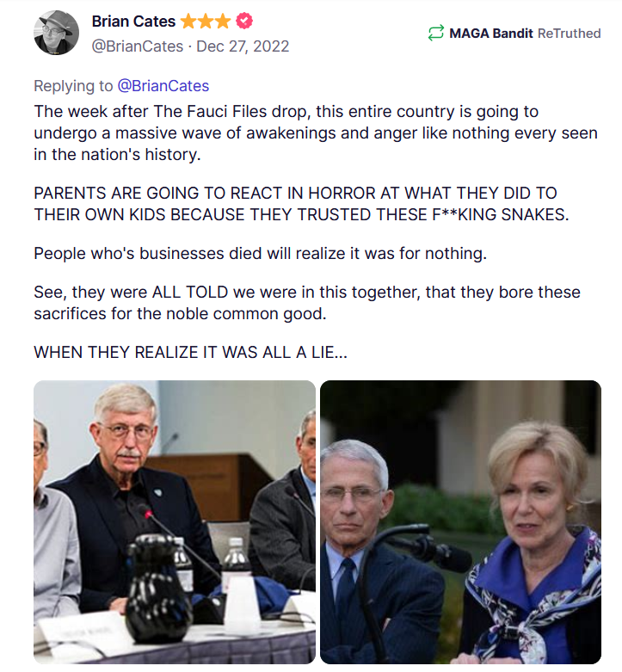The height and width of the screenshot is (672, 622).
Task: Click the middle gold star beside the name
Action: click(207, 22)
